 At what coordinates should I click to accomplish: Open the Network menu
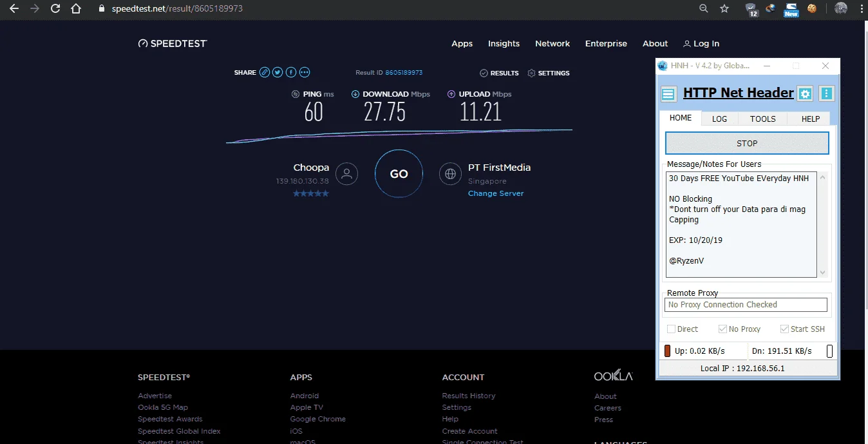552,44
